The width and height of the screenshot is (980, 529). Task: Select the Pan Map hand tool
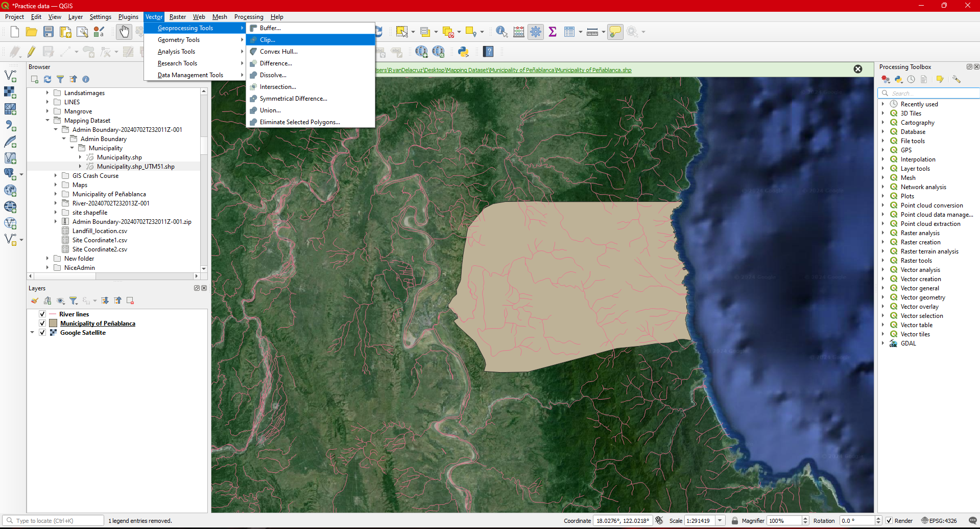pos(124,32)
